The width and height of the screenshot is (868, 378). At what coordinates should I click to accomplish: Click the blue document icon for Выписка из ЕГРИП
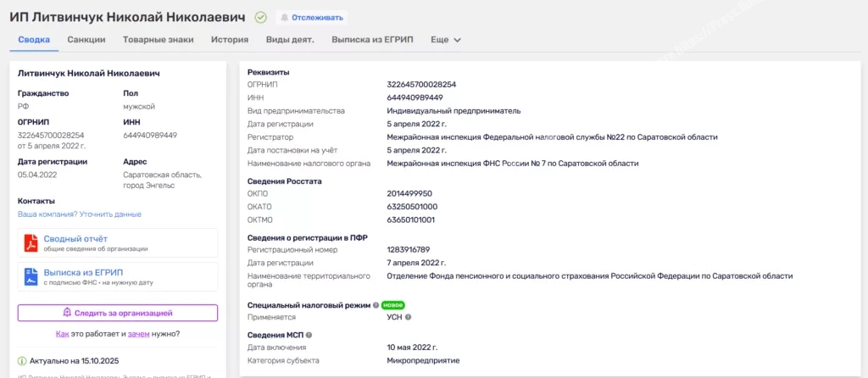pyautogui.click(x=30, y=276)
